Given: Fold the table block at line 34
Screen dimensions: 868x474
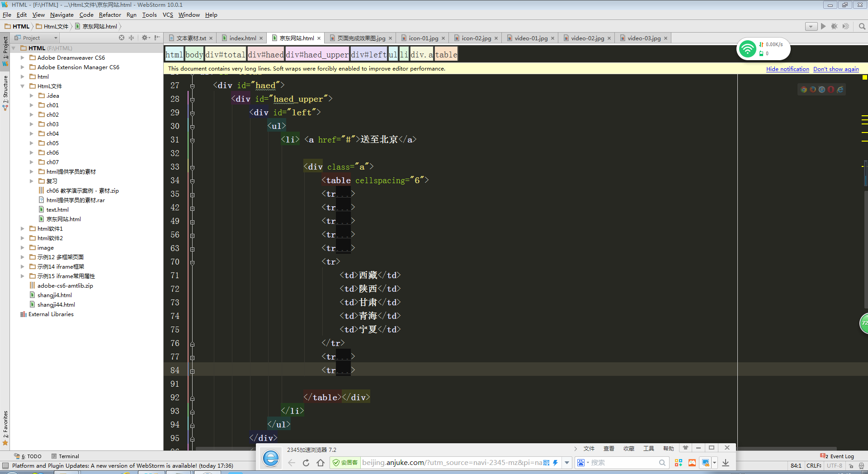Looking at the screenshot, I should point(192,181).
